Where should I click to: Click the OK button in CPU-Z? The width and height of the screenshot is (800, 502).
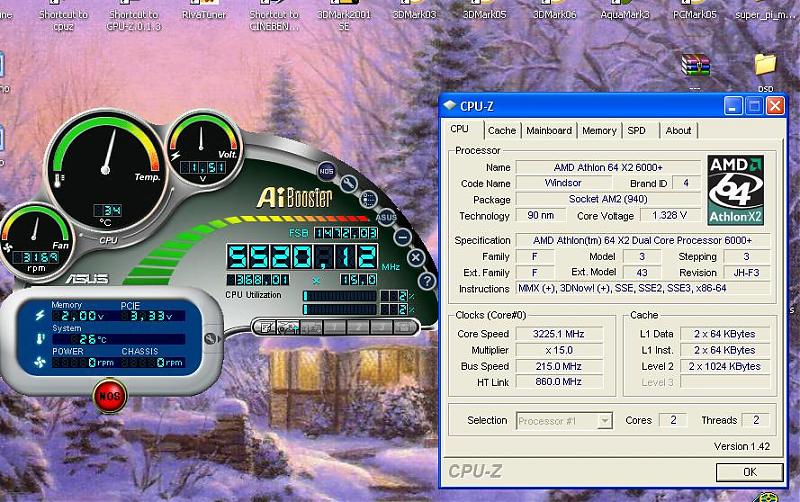[749, 472]
